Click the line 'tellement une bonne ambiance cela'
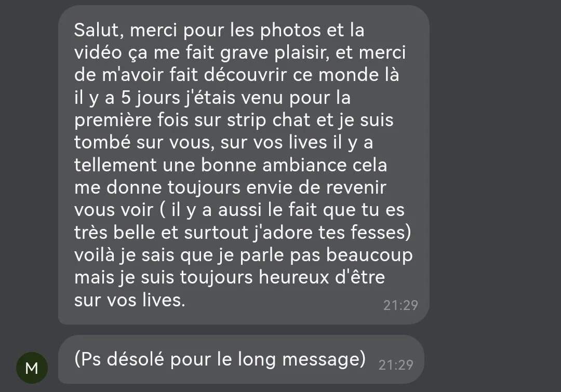The width and height of the screenshot is (561, 392). 231,165
